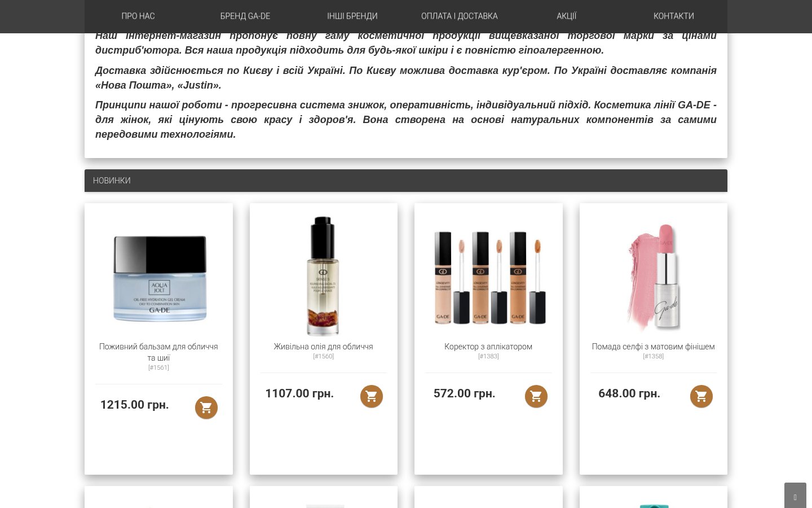Screen dimensions: 812x508
Task: Click the scroll-to-top button at the page corner
Action: coord(795,496)
